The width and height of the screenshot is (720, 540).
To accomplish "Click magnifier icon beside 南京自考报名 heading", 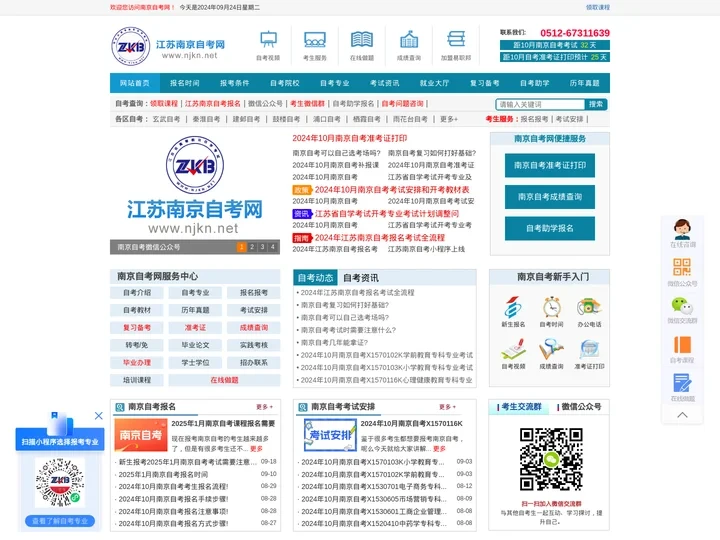I will point(120,407).
